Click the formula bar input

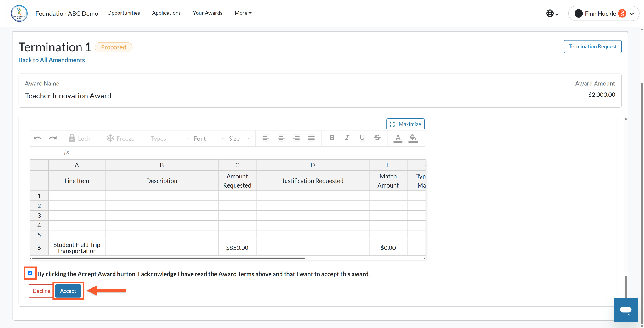pyautogui.click(x=241, y=152)
